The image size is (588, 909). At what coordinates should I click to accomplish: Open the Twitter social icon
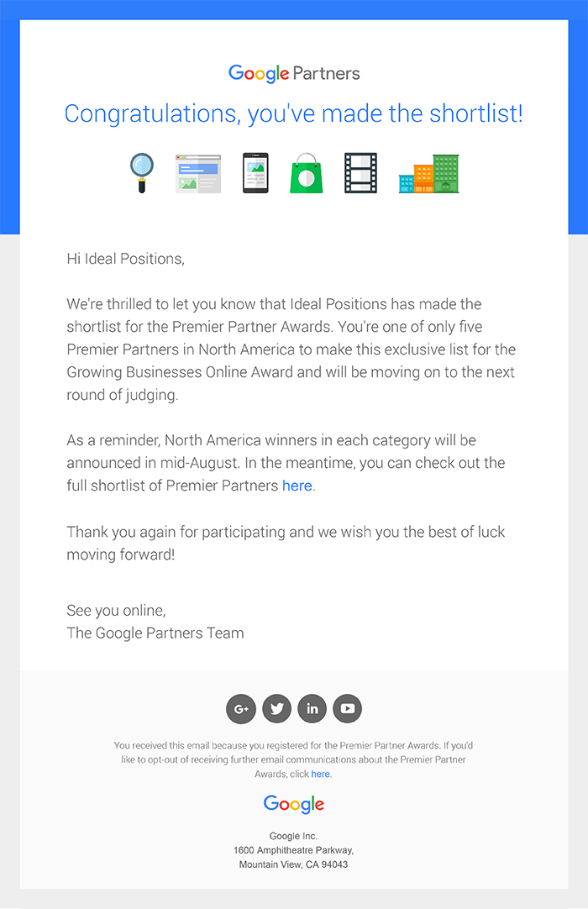click(x=276, y=708)
